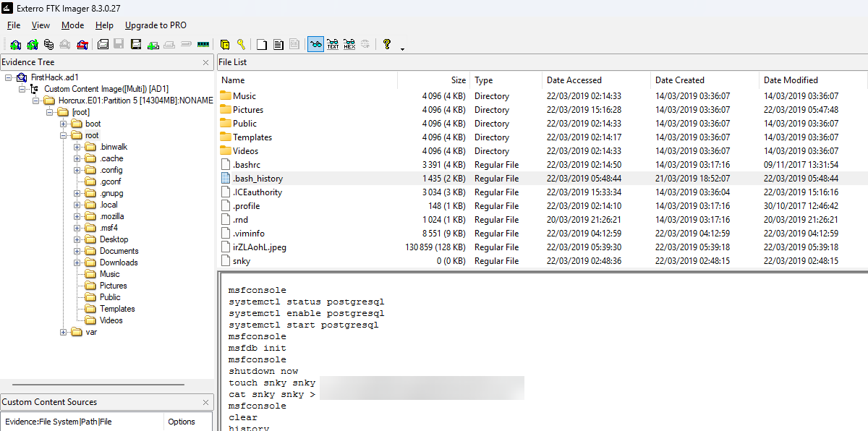Open the Help menu
868x431 pixels.
[x=104, y=25]
